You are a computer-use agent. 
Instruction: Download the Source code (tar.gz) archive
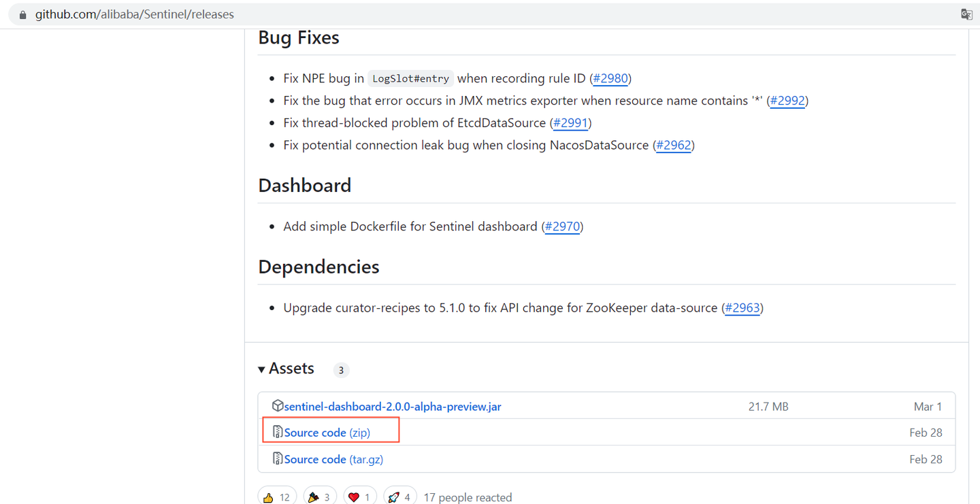click(333, 460)
